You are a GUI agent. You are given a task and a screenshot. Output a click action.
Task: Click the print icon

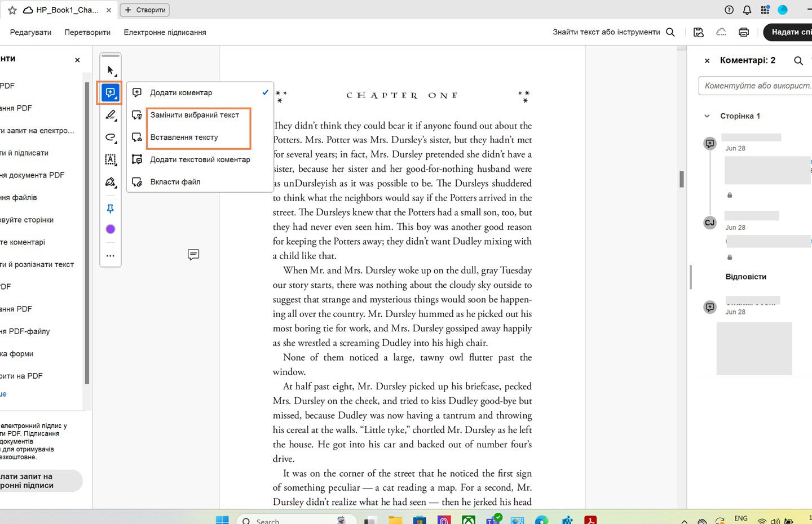tap(744, 32)
